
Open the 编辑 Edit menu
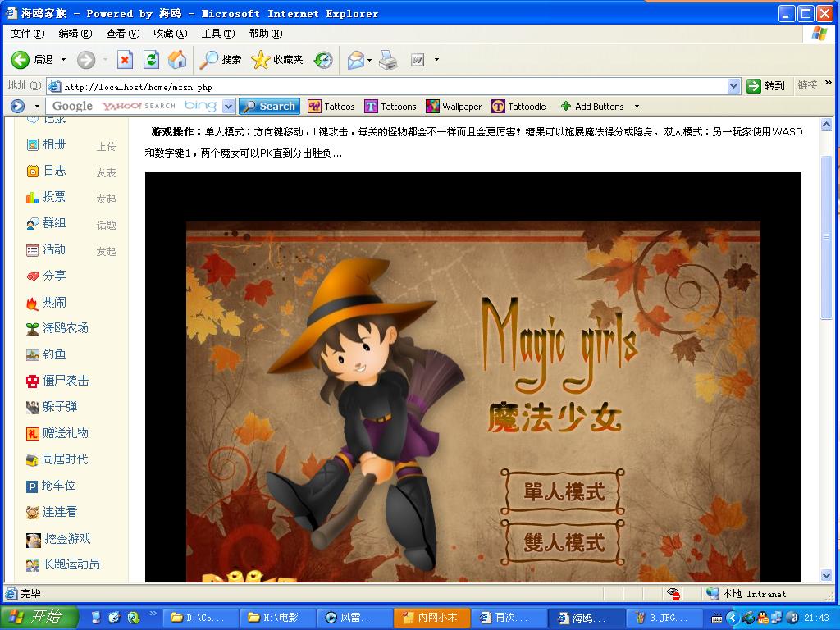click(x=75, y=34)
